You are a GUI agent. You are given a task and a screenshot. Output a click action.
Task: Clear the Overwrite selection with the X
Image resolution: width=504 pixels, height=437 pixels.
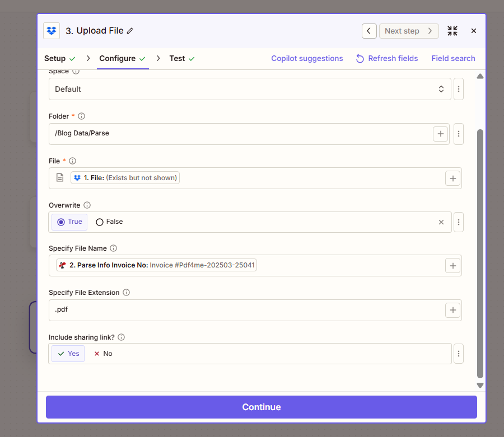[x=441, y=222]
